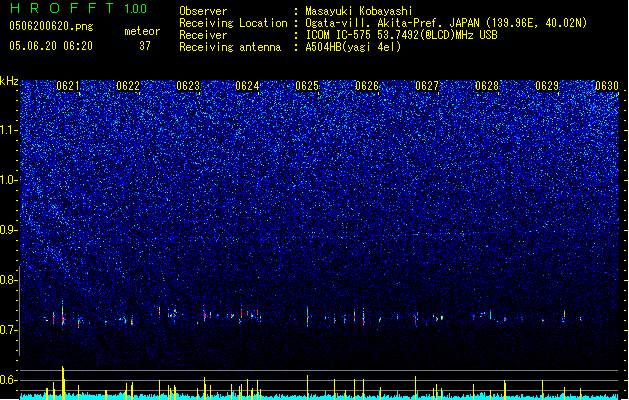The height and width of the screenshot is (400, 629).
Task: Click the 0.8 kHz axis tick label
Action: click(x=9, y=280)
